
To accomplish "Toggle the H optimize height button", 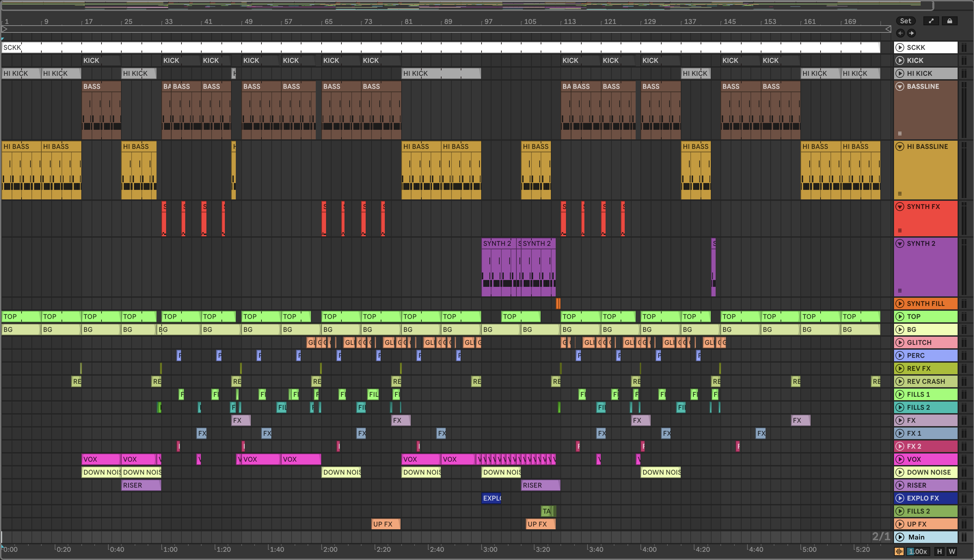I will coord(939,551).
